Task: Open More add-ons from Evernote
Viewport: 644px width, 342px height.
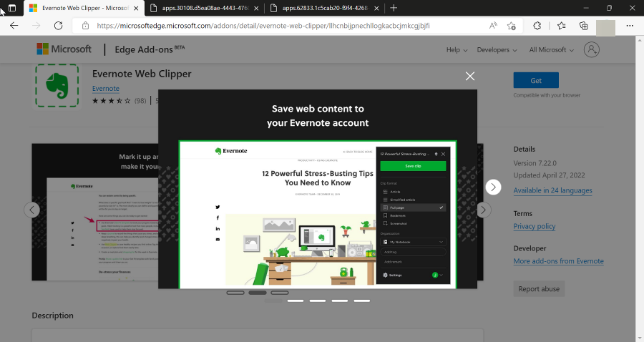Action: (x=559, y=261)
